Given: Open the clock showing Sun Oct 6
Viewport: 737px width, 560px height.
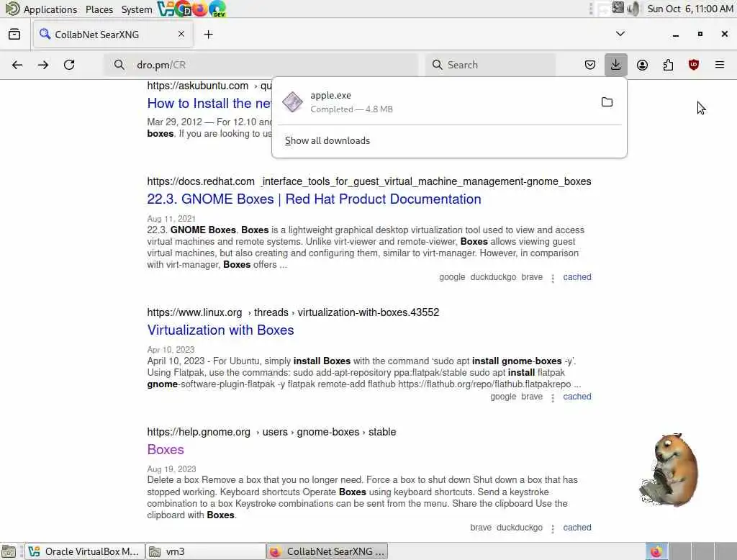Looking at the screenshot, I should tap(690, 9).
